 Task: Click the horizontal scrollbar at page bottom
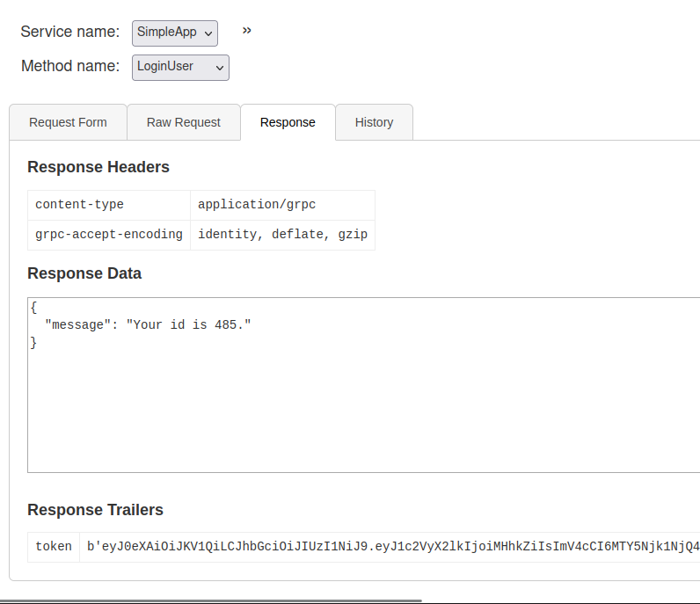tap(211, 600)
